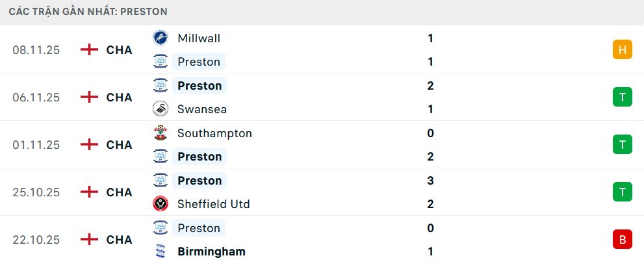Click the Sheffield Utd club crest icon
Viewport: 644px width, 260px height.
(x=160, y=204)
